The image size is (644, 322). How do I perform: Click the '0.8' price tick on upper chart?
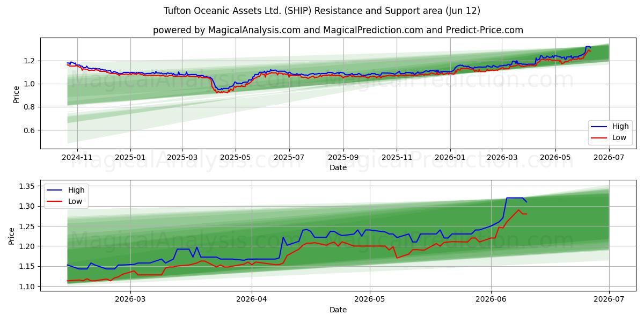point(31,107)
